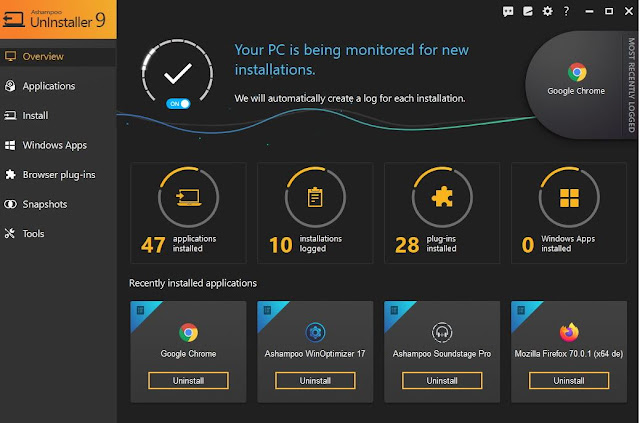Open the plug-ins installed puzzle icon

442,197
